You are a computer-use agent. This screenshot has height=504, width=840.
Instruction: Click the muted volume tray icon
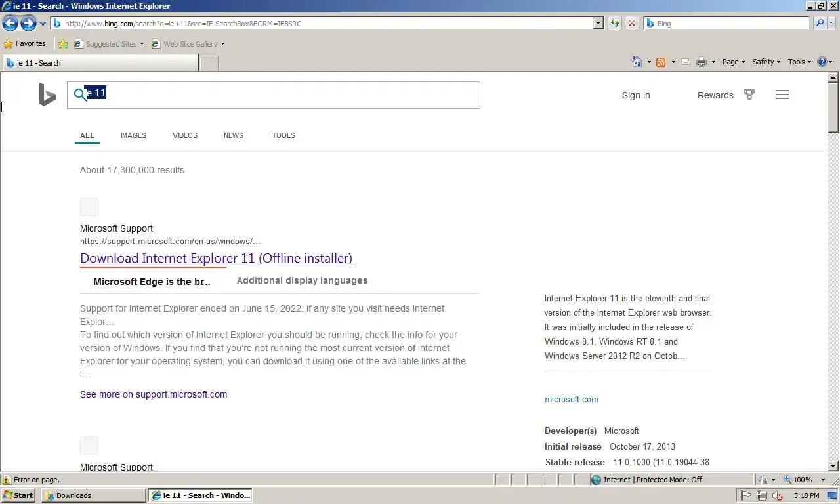click(x=778, y=495)
